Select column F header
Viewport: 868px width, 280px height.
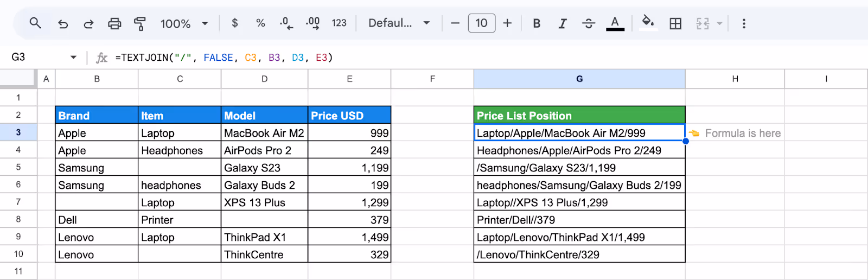[x=432, y=79]
